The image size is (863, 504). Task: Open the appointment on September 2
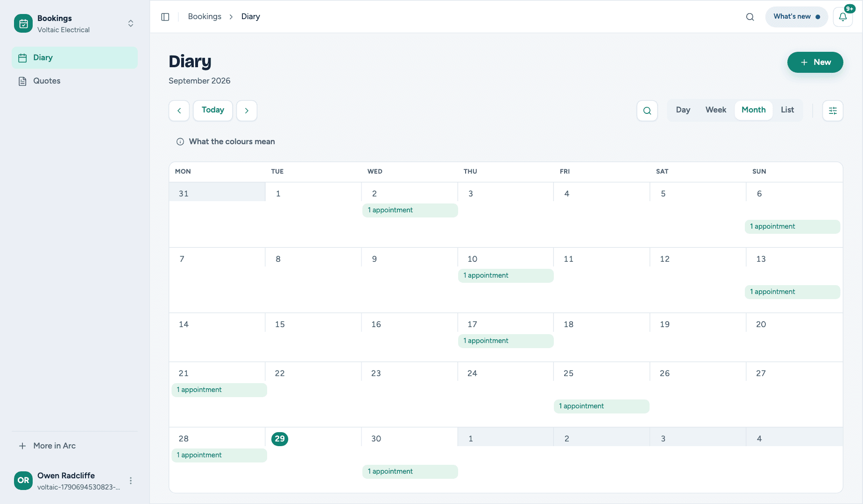point(410,210)
